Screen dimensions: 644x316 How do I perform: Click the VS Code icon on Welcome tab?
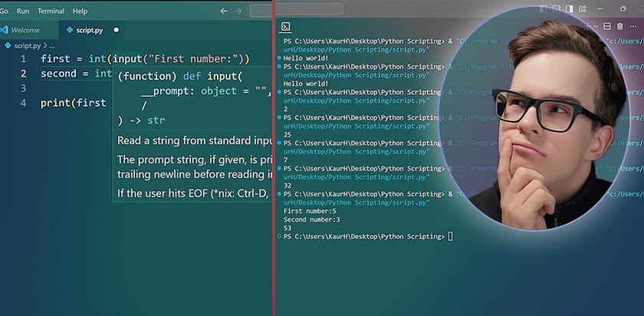pyautogui.click(x=4, y=30)
